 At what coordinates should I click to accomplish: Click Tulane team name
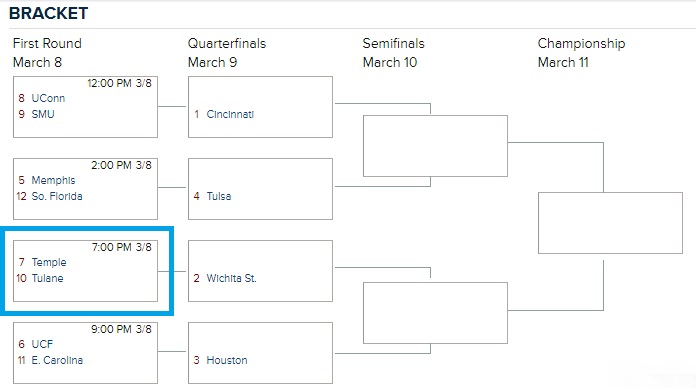(x=47, y=278)
